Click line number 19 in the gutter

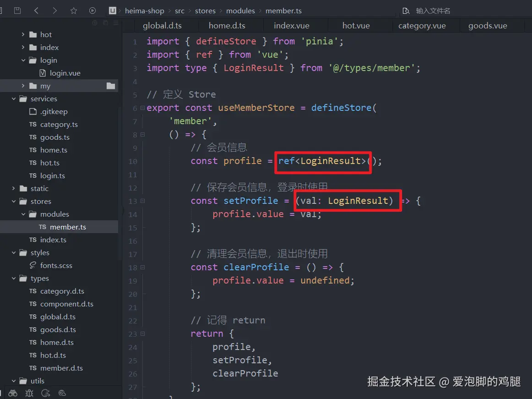(x=133, y=281)
